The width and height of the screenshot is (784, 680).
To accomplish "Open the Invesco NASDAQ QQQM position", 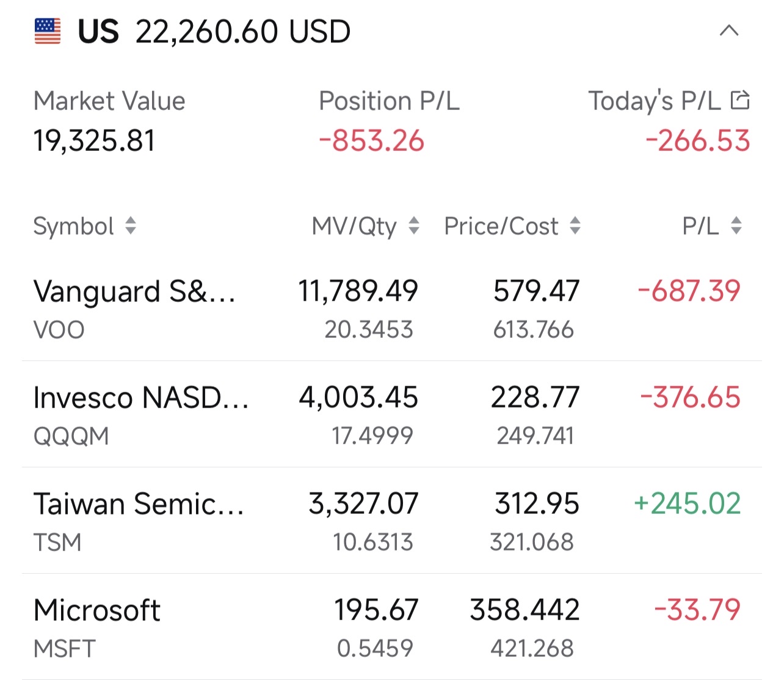I will point(391,414).
